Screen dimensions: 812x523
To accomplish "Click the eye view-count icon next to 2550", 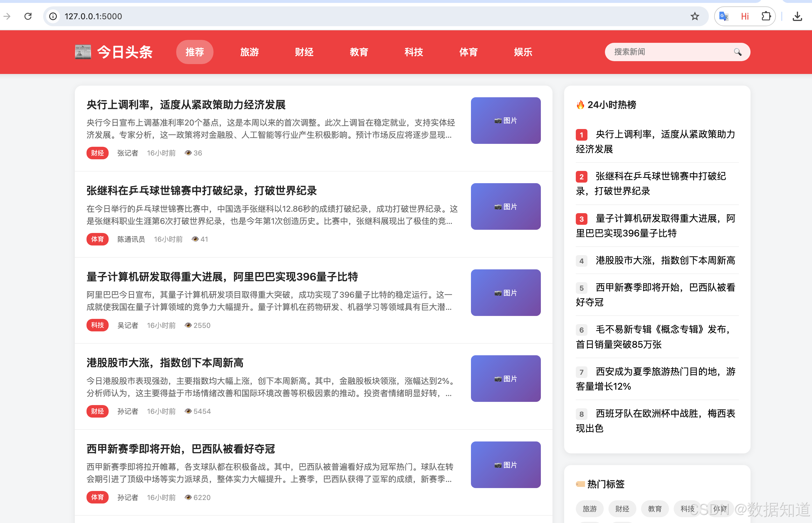I will tap(188, 325).
